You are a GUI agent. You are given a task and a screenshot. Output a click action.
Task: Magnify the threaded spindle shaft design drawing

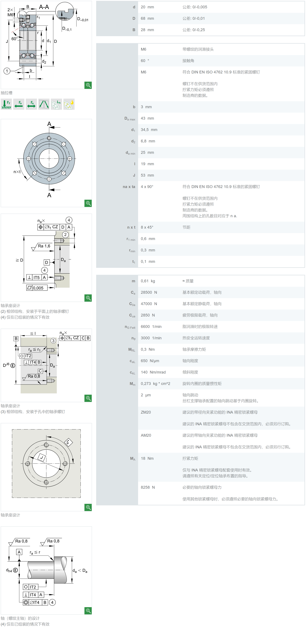click(x=88, y=611)
